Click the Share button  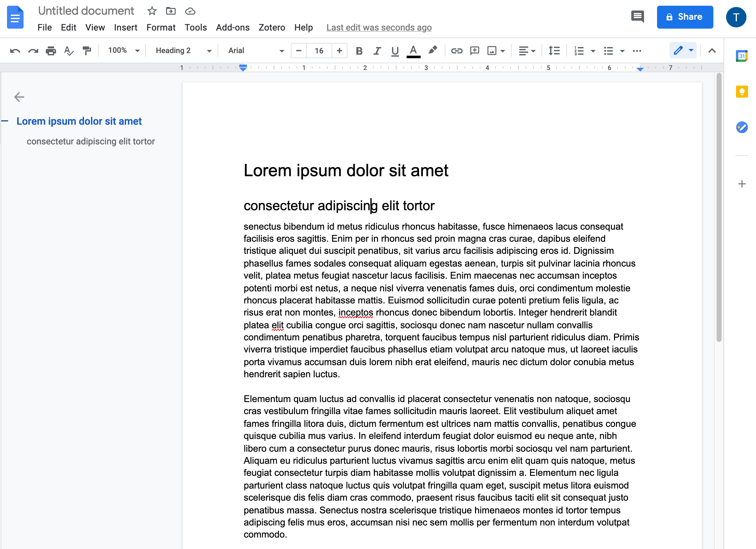685,17
